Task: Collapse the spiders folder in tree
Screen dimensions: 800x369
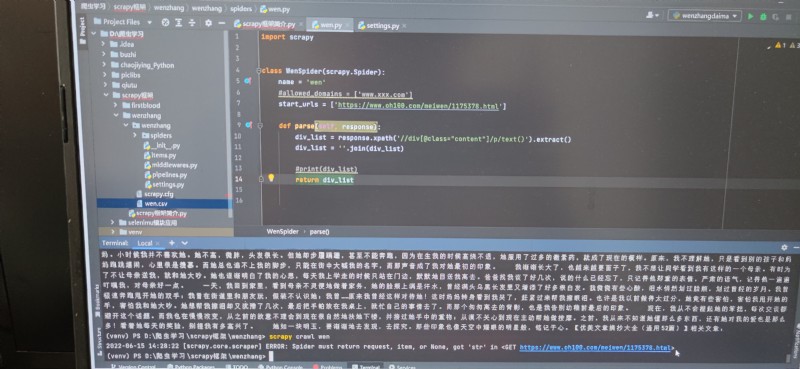Action: tap(135, 135)
